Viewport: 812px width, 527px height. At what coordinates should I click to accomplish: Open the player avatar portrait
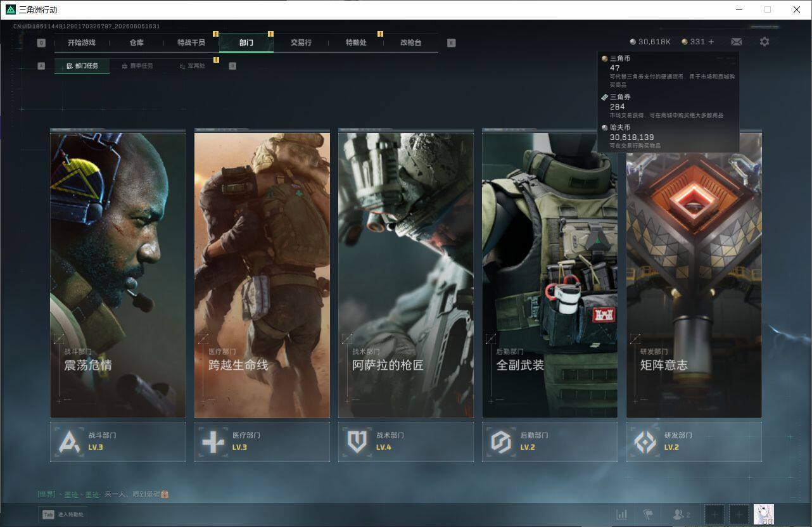pos(763,514)
